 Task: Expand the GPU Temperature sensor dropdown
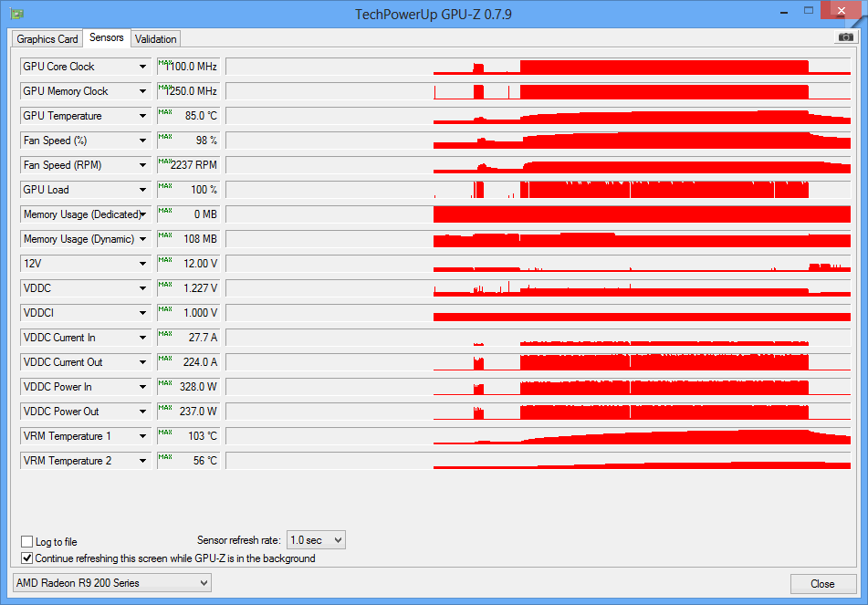click(85, 116)
